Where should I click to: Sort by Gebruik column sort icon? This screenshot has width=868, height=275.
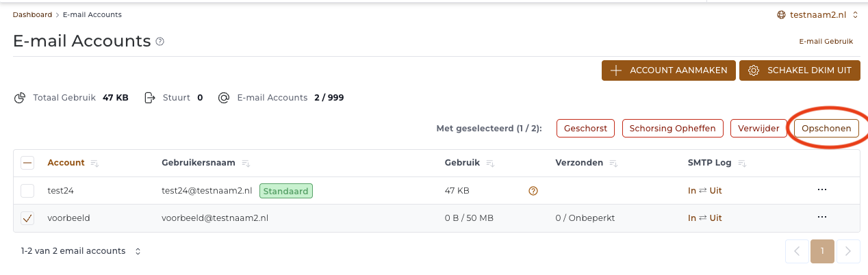491,163
